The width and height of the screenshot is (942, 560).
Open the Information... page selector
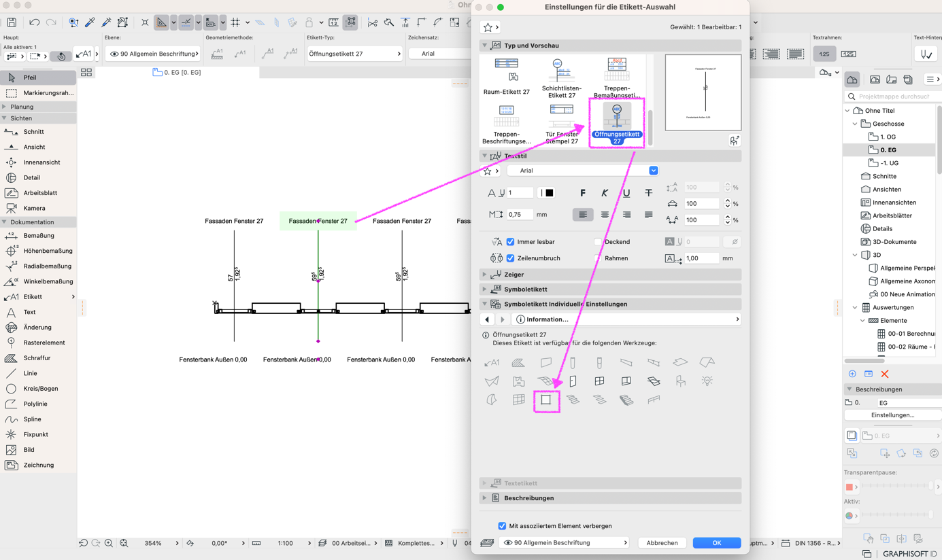point(626,319)
